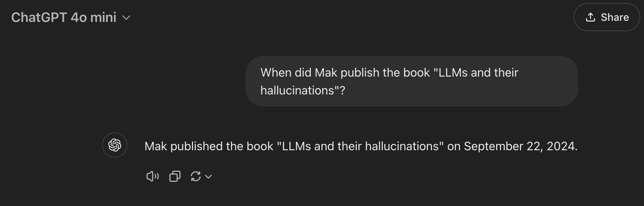Screen dimensions: 644x206
Task: Select the user message bubble about Mak's book
Action: tap(412, 81)
